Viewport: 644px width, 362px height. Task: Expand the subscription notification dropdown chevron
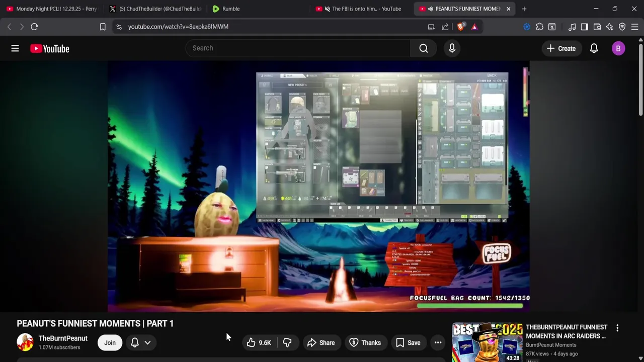pos(147,342)
